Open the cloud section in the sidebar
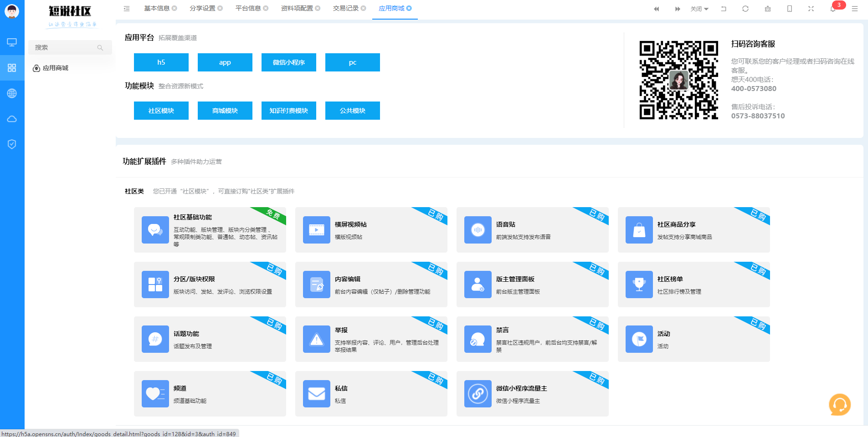The image size is (868, 437). tap(12, 119)
